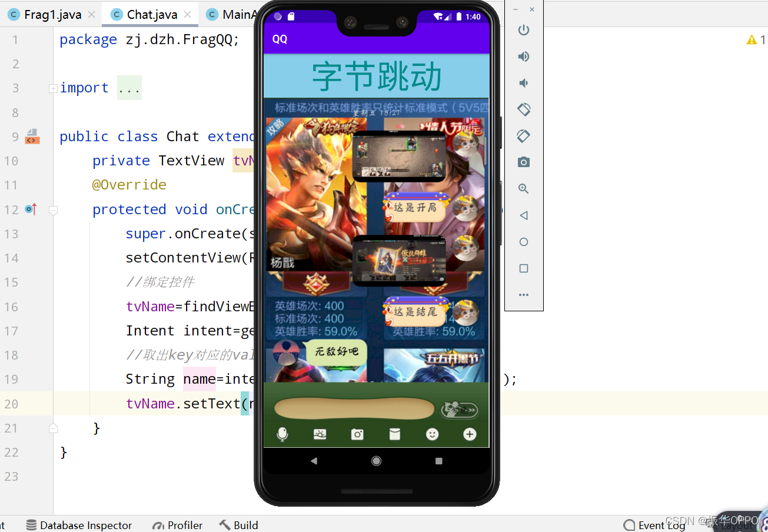This screenshot has height=532, width=768.
Task: Click the emulator toolbar back triangle
Action: point(524,215)
